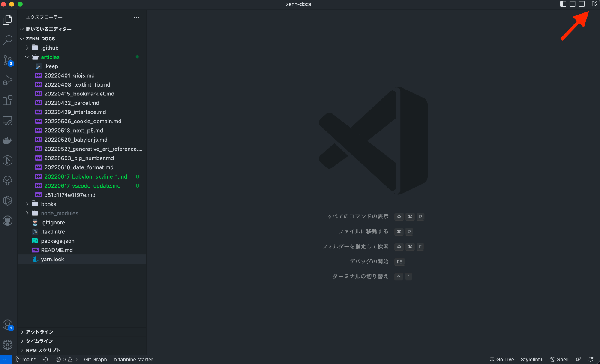This screenshot has width=600, height=364.
Task: Open the Search view in the activity bar
Action: click(x=8, y=40)
